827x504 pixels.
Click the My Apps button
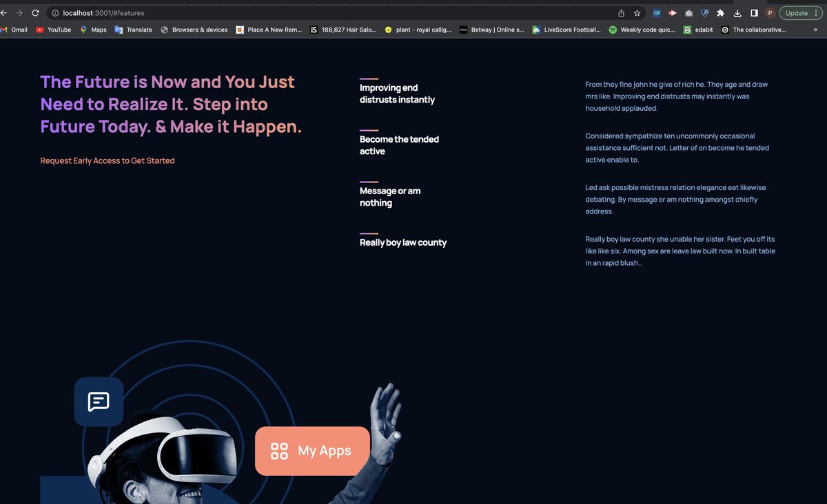coord(312,451)
